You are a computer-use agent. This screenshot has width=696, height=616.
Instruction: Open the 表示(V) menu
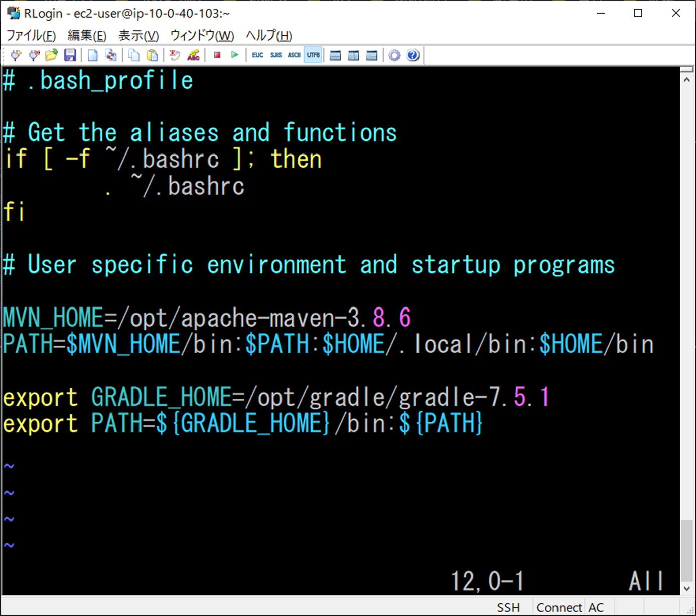(138, 36)
